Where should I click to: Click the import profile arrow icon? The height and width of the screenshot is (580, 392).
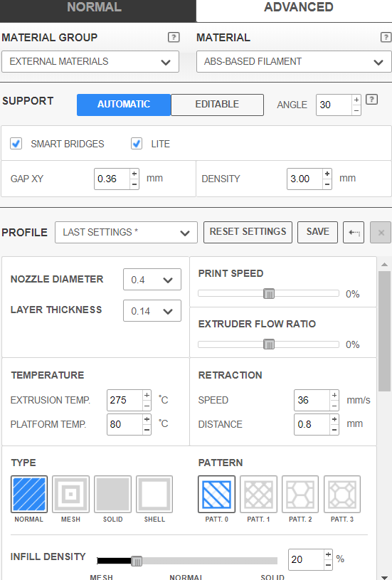point(354,232)
